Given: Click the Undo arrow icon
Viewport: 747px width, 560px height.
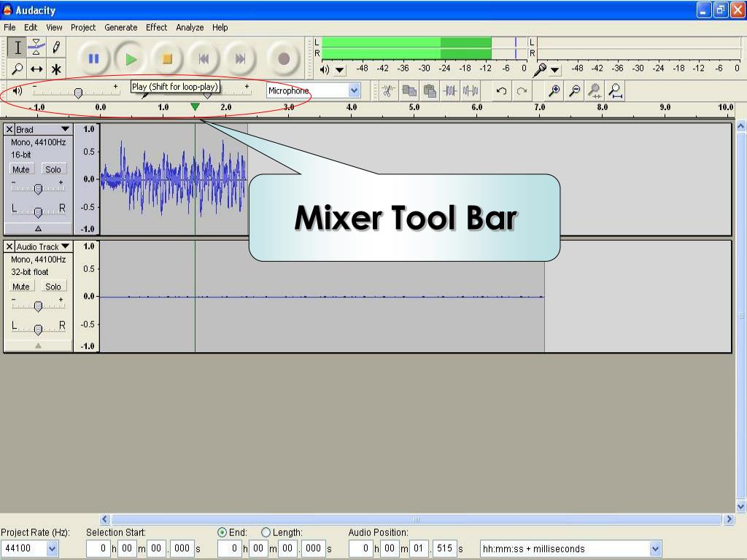Looking at the screenshot, I should pos(501,90).
